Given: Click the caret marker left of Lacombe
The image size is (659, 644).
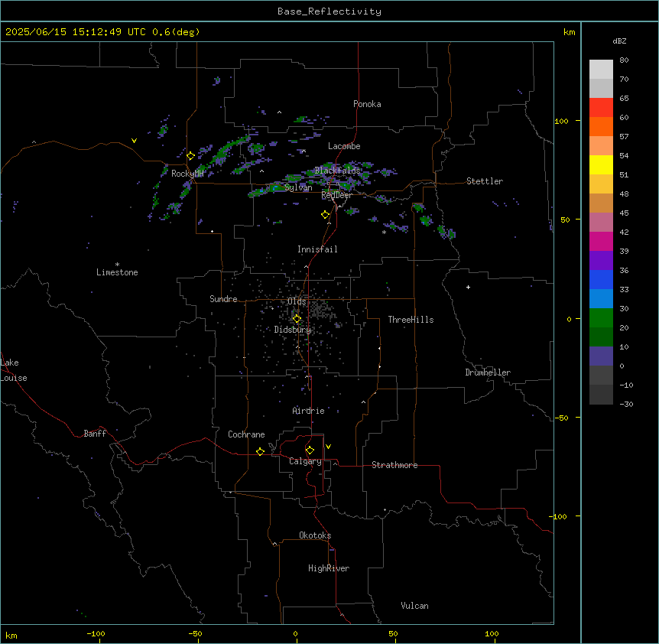Looking at the screenshot, I should [304, 151].
